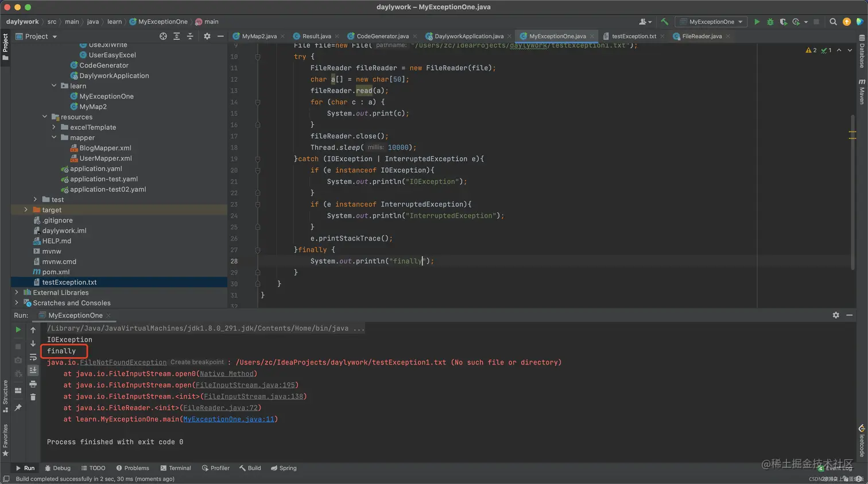Pin the Run tab
Image resolution: width=868 pixels, height=484 pixels.
[18, 408]
